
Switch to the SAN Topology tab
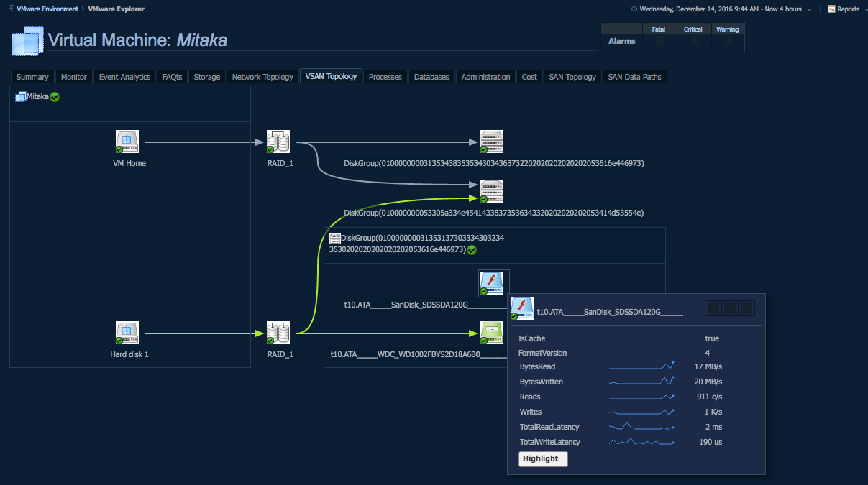pyautogui.click(x=572, y=77)
